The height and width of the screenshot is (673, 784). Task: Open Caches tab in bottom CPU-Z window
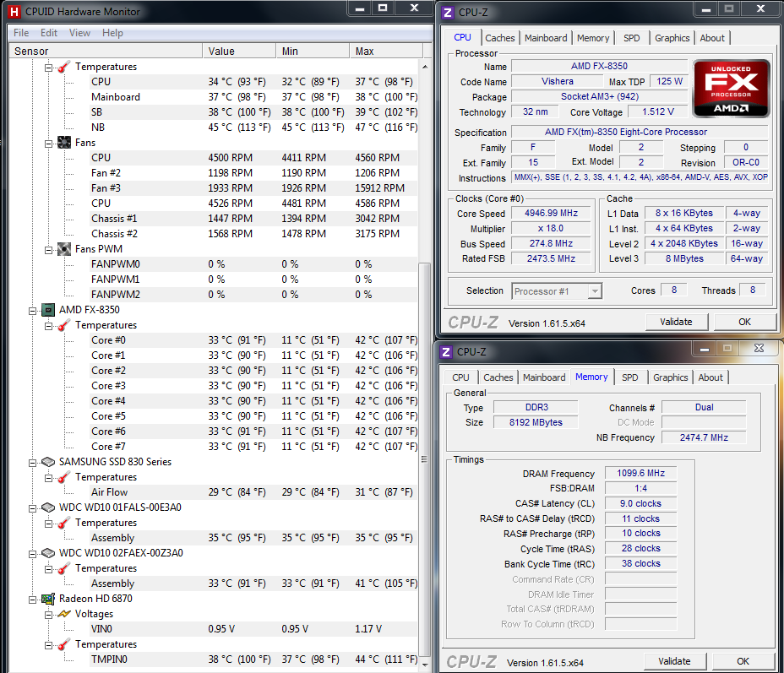pyautogui.click(x=498, y=377)
